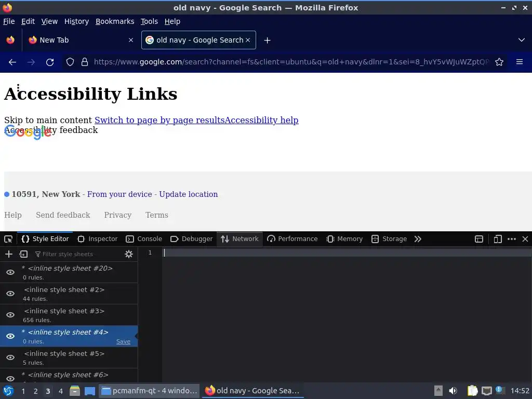
Task: Switch to the Debugger tab
Action: tap(191, 239)
